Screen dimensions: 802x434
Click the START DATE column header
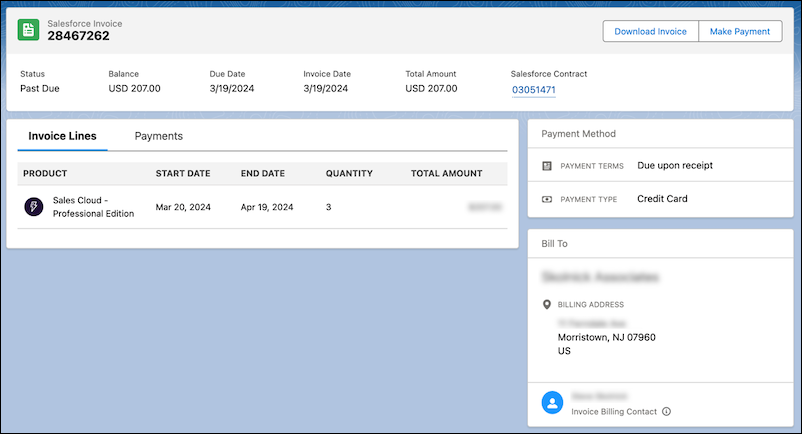point(183,173)
